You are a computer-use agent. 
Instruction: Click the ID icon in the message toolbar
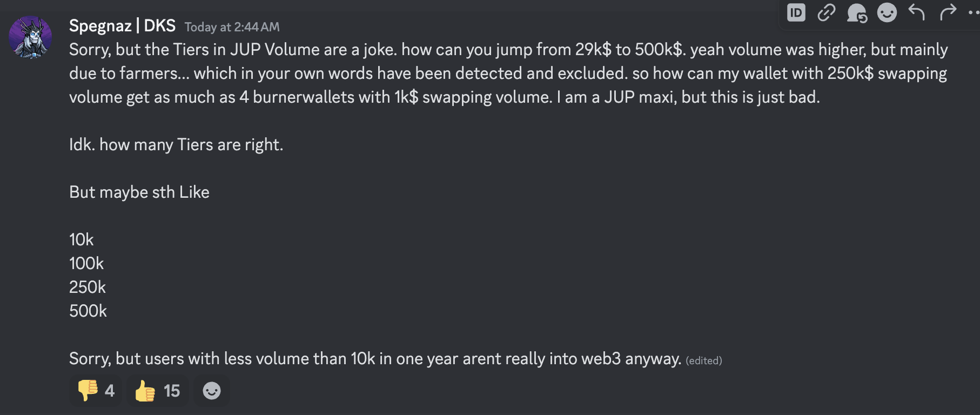tap(796, 13)
